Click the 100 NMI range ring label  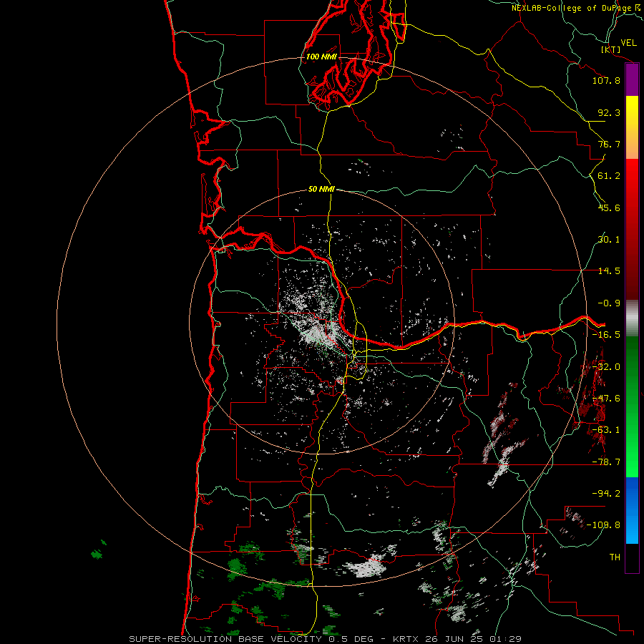click(321, 57)
